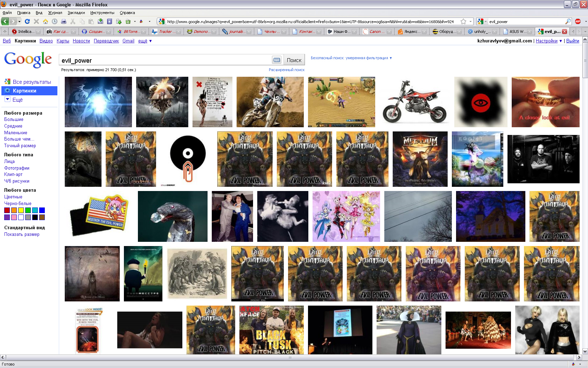Viewport: 588px width, 368px height.
Task: Open the Adblock Plus ABP icon
Action: (x=578, y=21)
